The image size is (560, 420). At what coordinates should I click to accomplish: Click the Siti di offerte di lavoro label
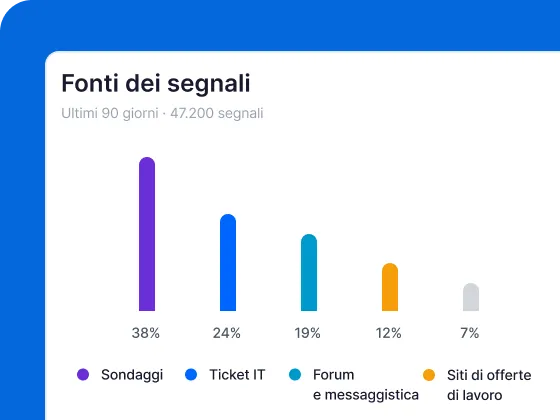tap(489, 385)
